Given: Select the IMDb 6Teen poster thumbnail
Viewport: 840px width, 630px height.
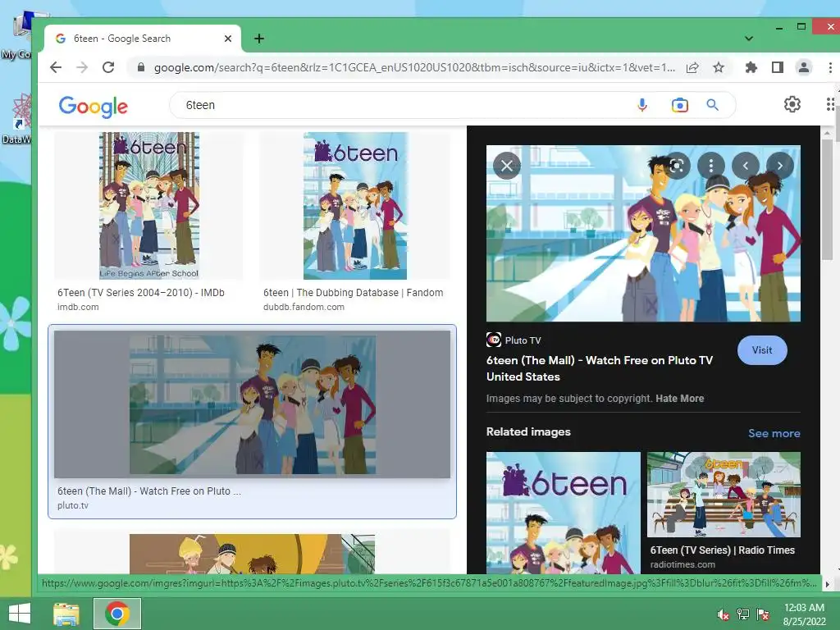Looking at the screenshot, I should click(149, 206).
